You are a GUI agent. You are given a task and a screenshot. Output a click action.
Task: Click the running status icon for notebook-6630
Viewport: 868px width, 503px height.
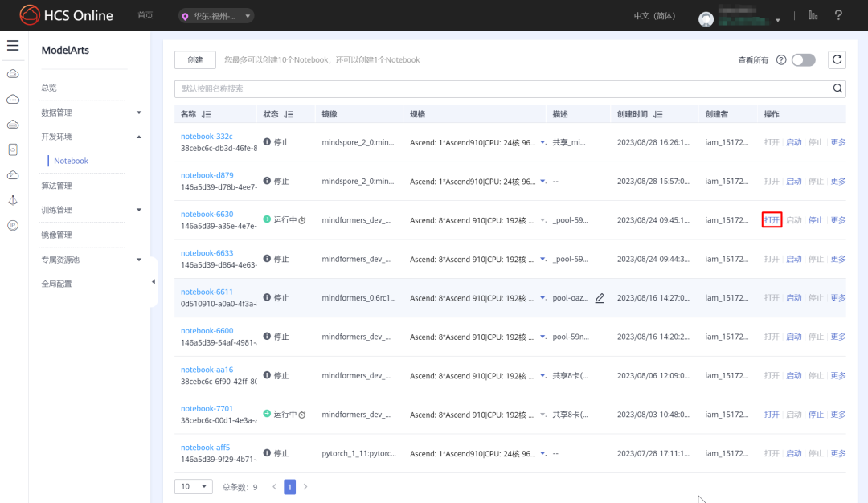267,219
